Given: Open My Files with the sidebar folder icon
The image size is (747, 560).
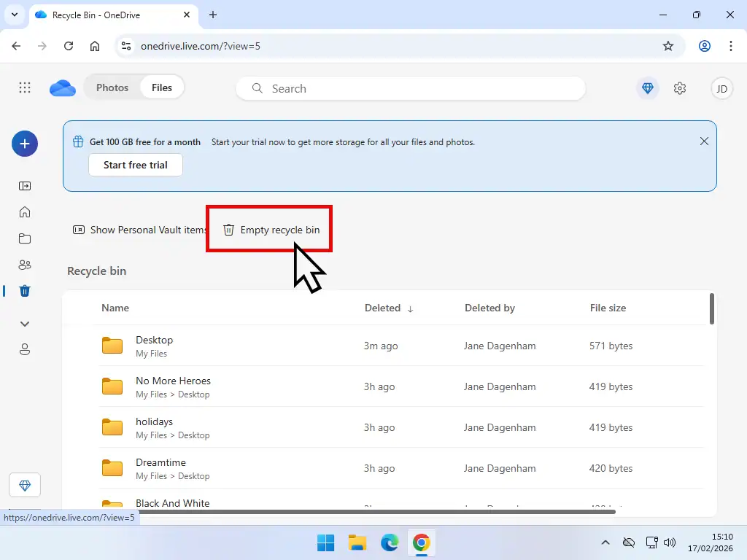Looking at the screenshot, I should coord(24,238).
